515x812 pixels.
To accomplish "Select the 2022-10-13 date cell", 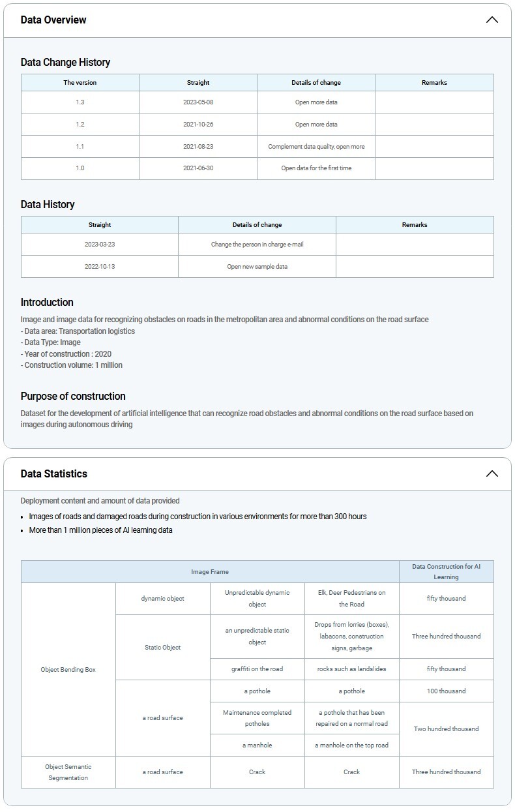I will click(x=100, y=267).
